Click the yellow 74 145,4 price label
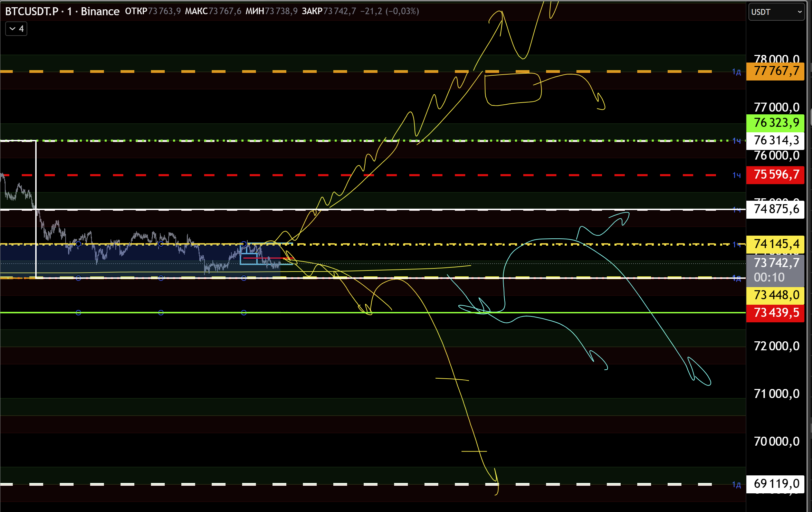The image size is (812, 512). tap(775, 244)
